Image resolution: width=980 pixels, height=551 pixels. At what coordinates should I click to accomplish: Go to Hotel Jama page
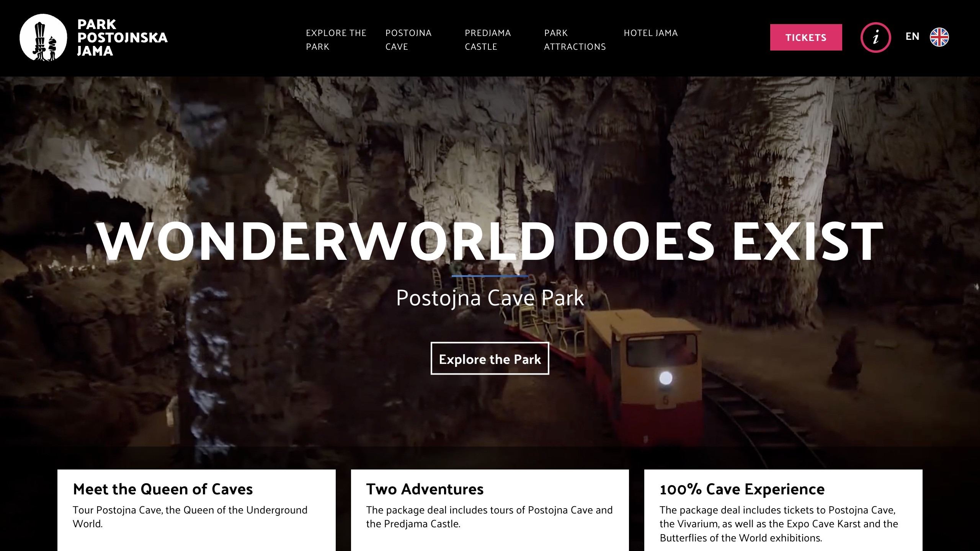651,33
